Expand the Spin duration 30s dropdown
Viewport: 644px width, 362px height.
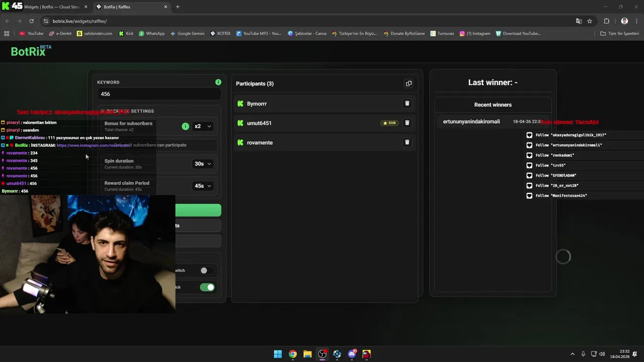203,164
